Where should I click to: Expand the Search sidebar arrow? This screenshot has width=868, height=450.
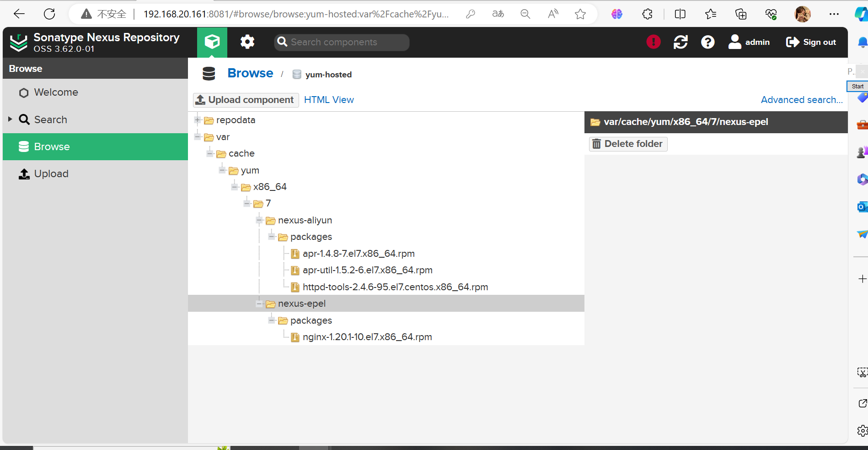tap(10, 119)
